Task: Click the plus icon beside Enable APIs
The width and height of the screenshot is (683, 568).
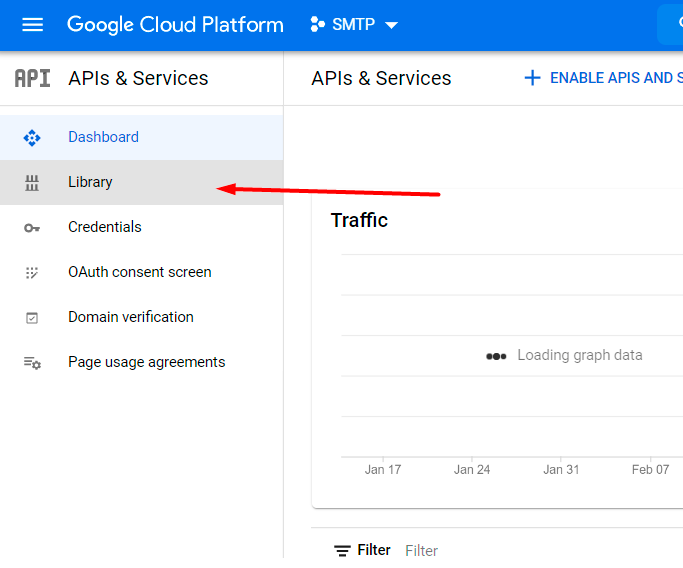Action: point(532,78)
